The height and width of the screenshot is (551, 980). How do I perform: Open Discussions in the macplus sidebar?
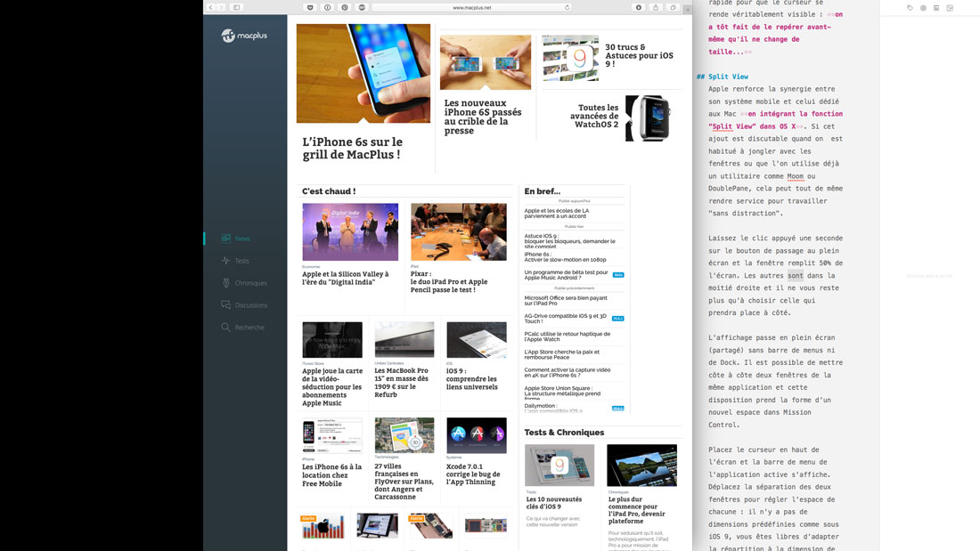click(x=244, y=304)
